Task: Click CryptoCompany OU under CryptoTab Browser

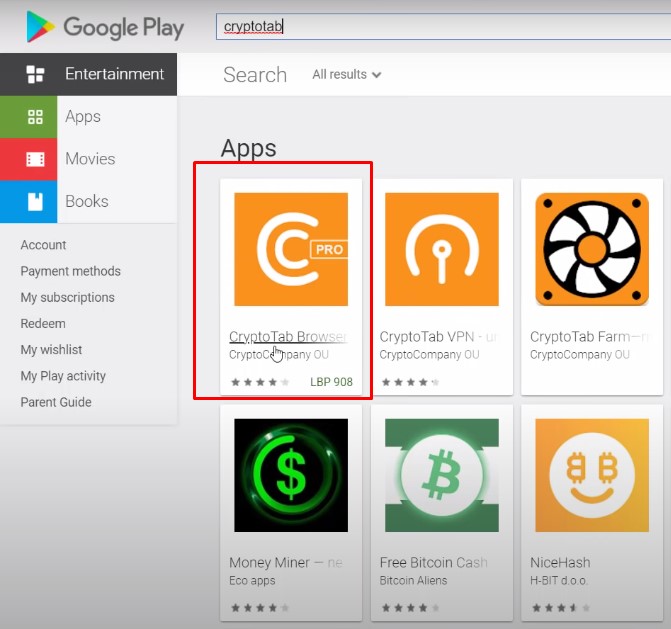Action: pyautogui.click(x=279, y=355)
